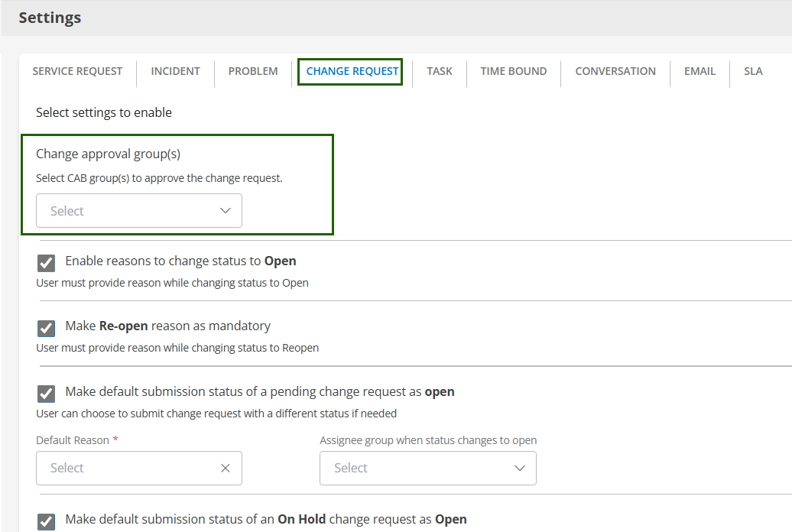792x532 pixels.
Task: Open the Time Bound tab
Action: 513,71
